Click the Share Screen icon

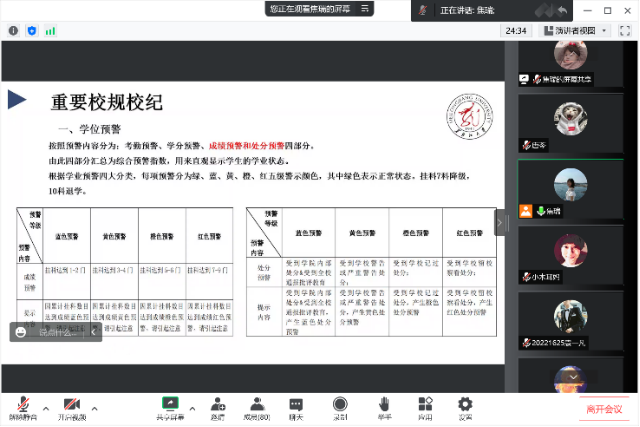tap(170, 405)
